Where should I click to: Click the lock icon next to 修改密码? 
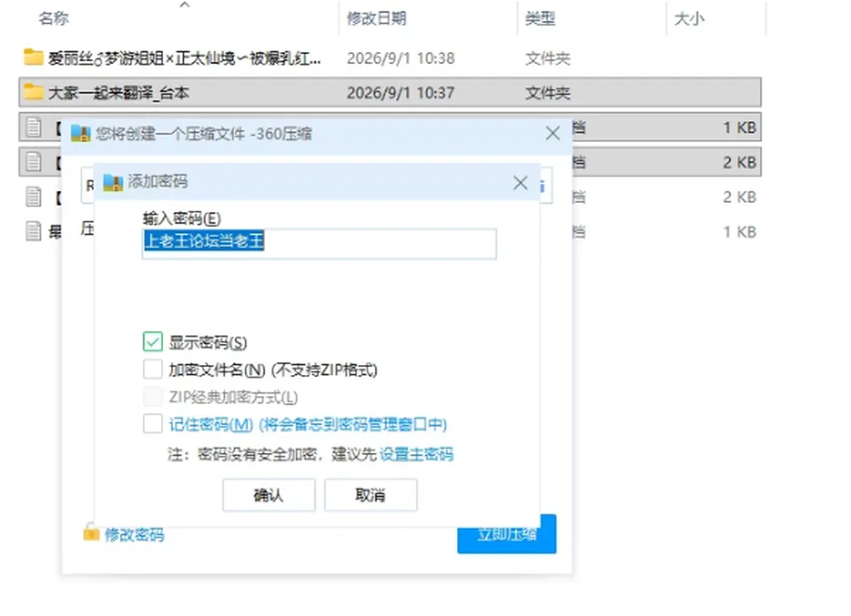pyautogui.click(x=91, y=533)
